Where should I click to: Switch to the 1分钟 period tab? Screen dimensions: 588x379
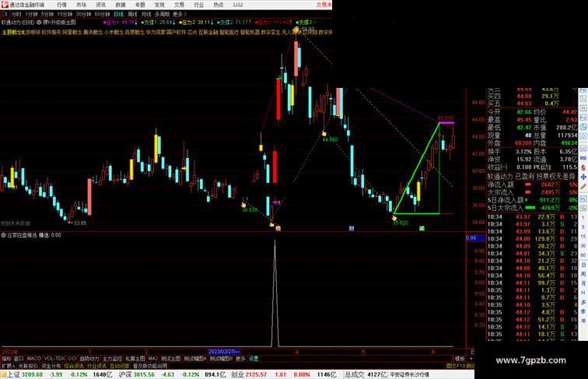pos(31,14)
